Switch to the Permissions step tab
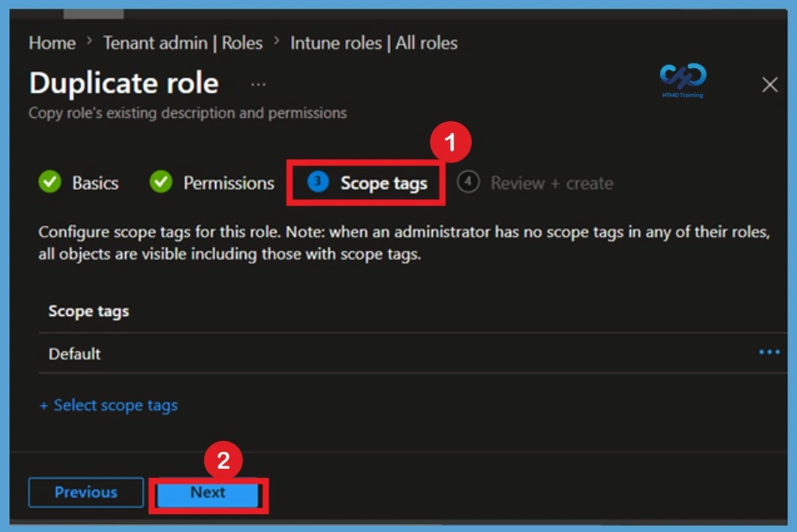Image resolution: width=797 pixels, height=532 pixels. (x=212, y=183)
